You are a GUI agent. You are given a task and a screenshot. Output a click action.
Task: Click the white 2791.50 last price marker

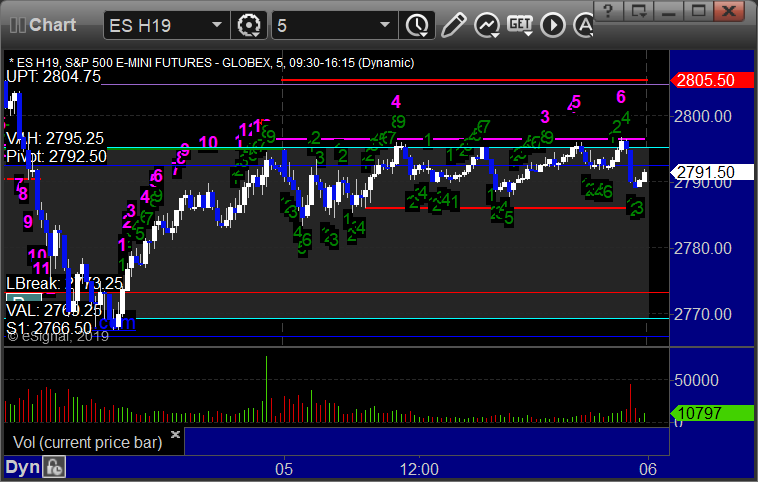coord(712,172)
